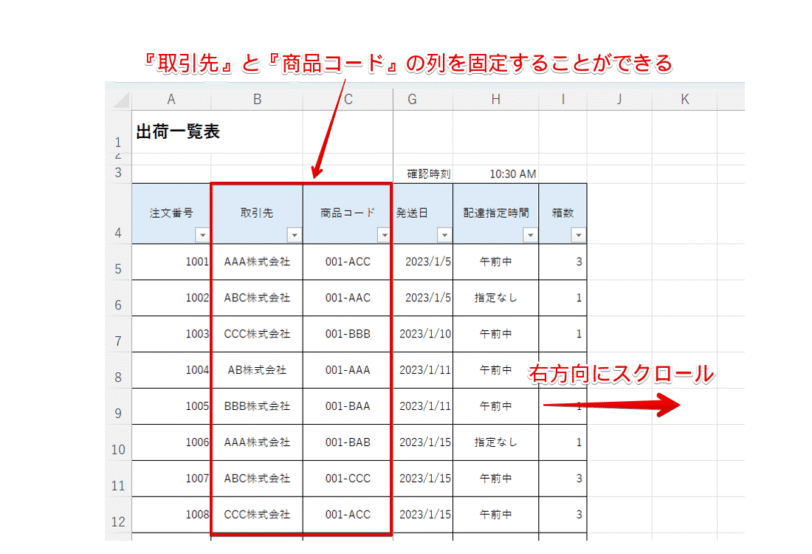812x554 pixels.
Task: Open the 商品コード filter dropdown
Action: point(384,235)
